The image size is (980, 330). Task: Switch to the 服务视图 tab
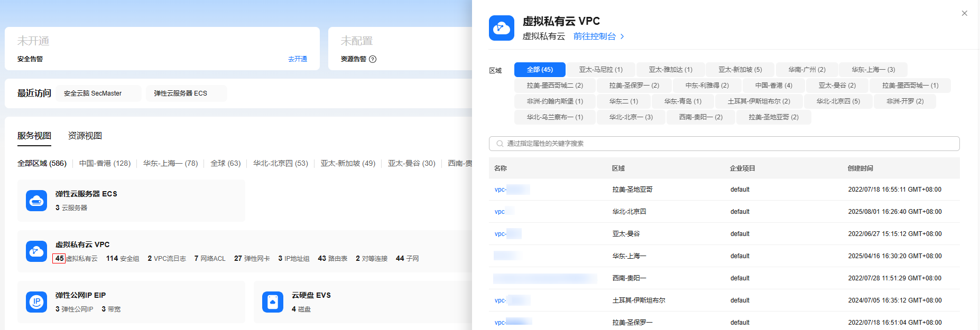pos(34,136)
